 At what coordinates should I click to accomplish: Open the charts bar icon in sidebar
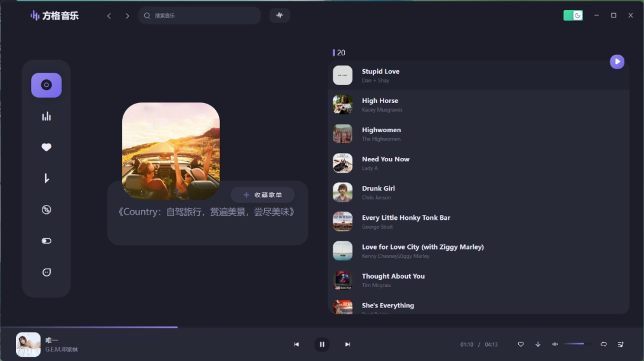[47, 116]
